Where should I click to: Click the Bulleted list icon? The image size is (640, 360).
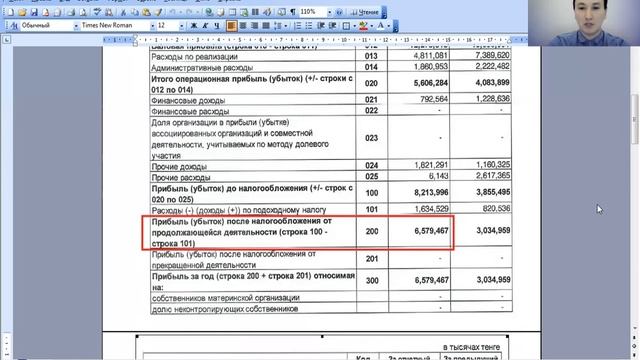309,26
